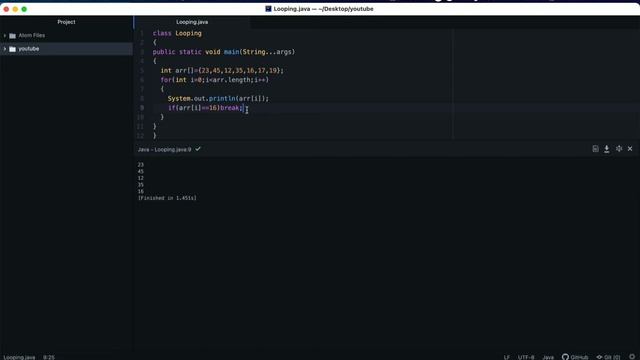
Task: Click line number 5 in gutter
Action: click(142, 71)
